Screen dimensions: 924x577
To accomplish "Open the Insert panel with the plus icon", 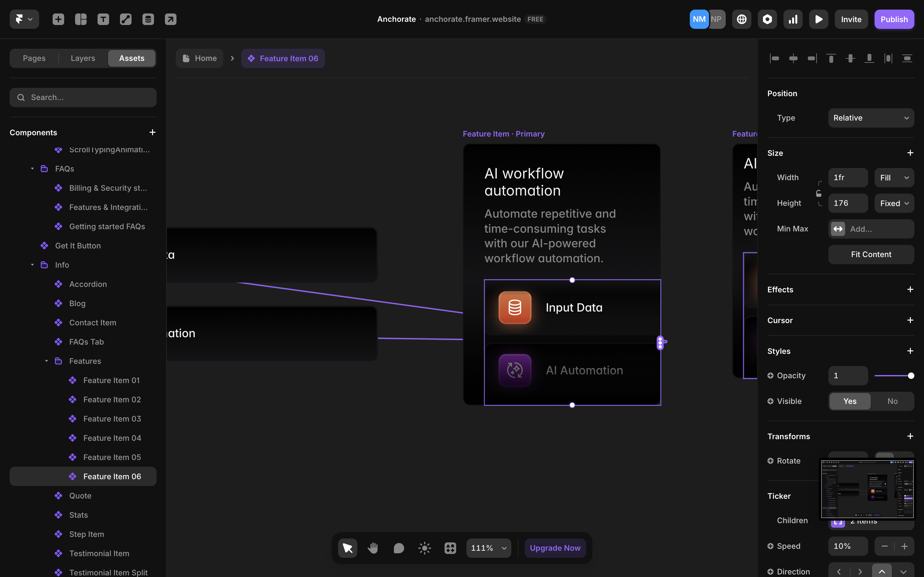I will 58,19.
